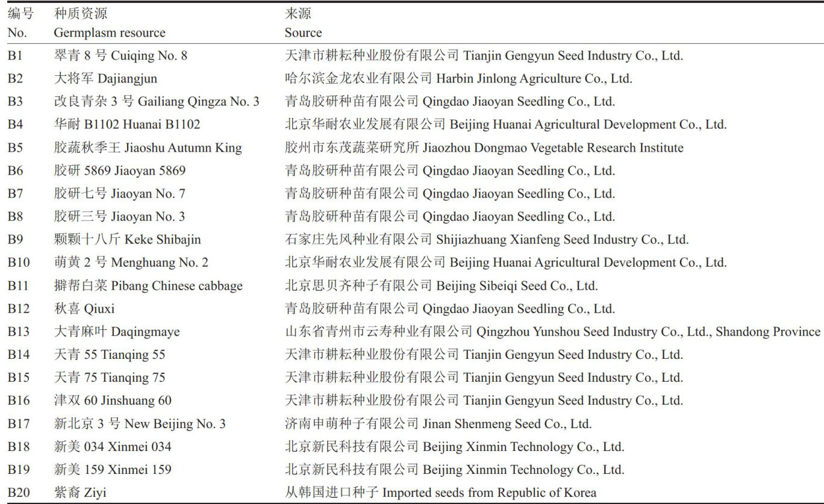This screenshot has width=824, height=504.
Task: Select the B1 row number cell
Action: (15, 55)
